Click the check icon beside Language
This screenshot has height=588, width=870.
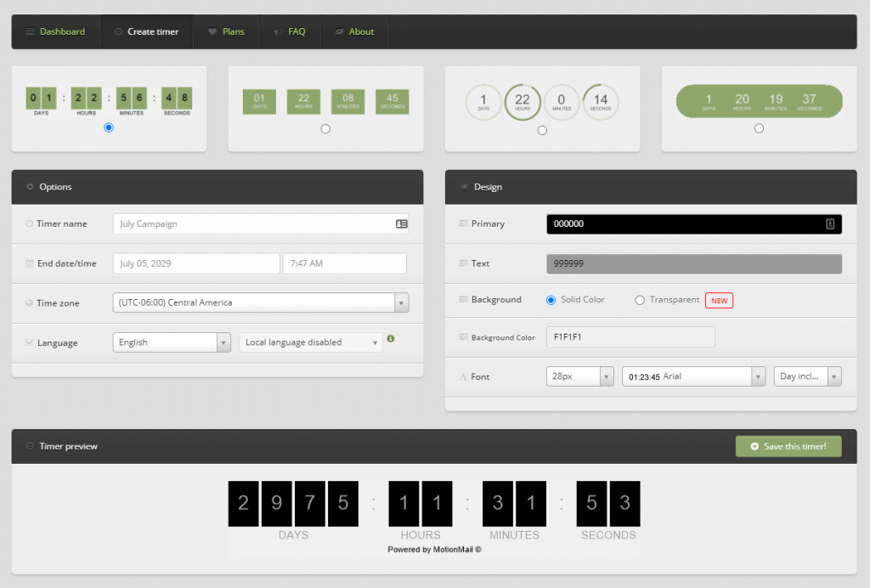(x=30, y=342)
